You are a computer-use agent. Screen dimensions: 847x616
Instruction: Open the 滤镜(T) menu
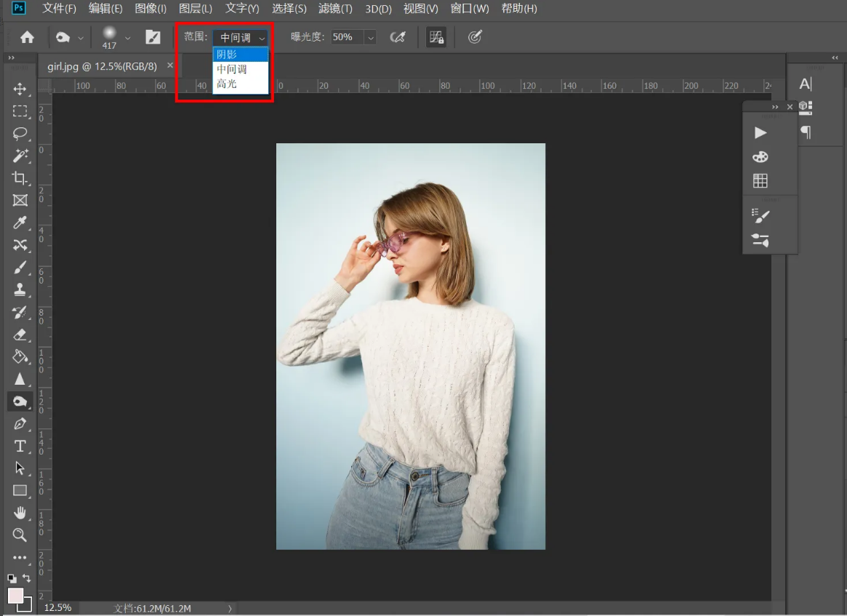click(335, 9)
